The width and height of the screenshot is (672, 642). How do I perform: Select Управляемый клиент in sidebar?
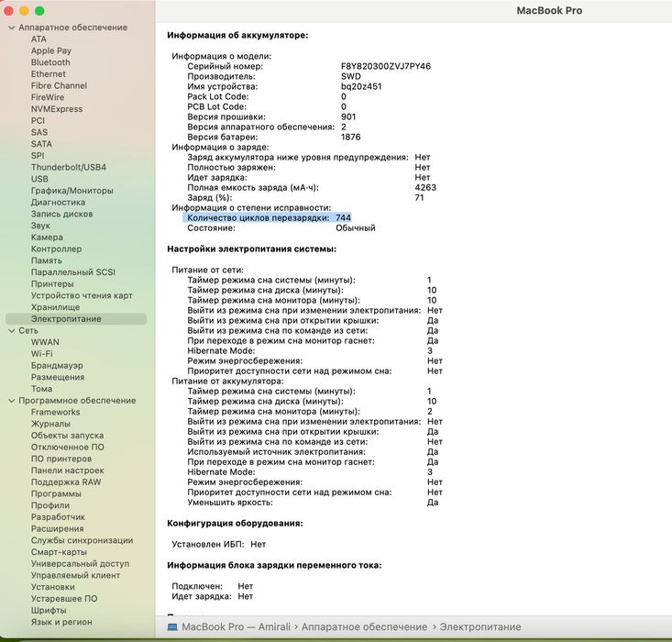click(x=75, y=575)
